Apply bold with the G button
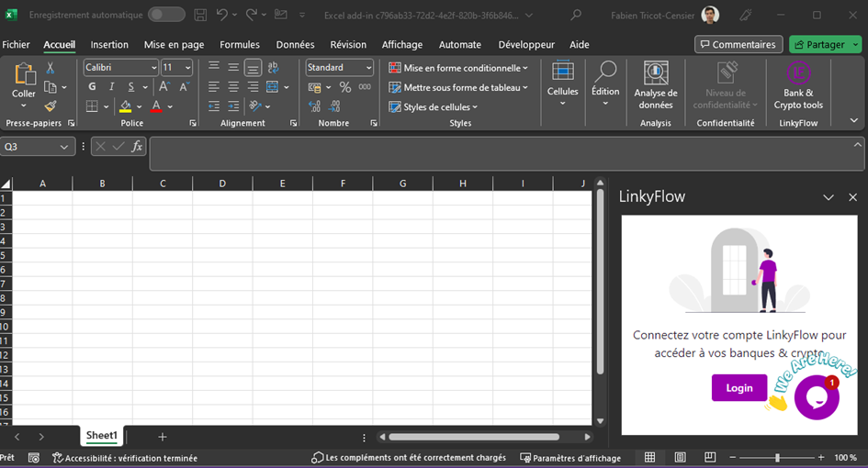868x468 pixels. 92,86
